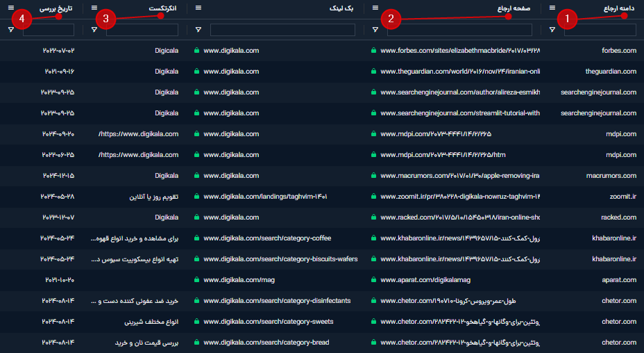Open the www.digikala.com/mag backlink

239,280
